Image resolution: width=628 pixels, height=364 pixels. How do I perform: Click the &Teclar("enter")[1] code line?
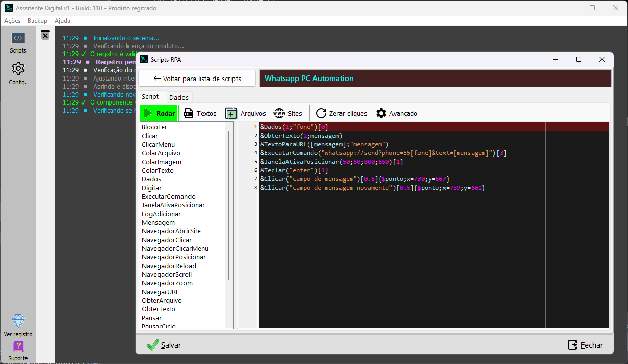(x=294, y=170)
